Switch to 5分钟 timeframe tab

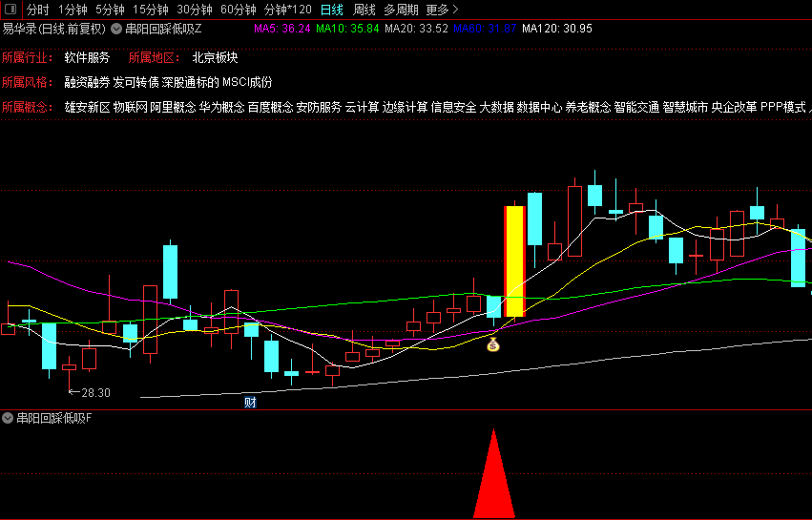pos(110,10)
